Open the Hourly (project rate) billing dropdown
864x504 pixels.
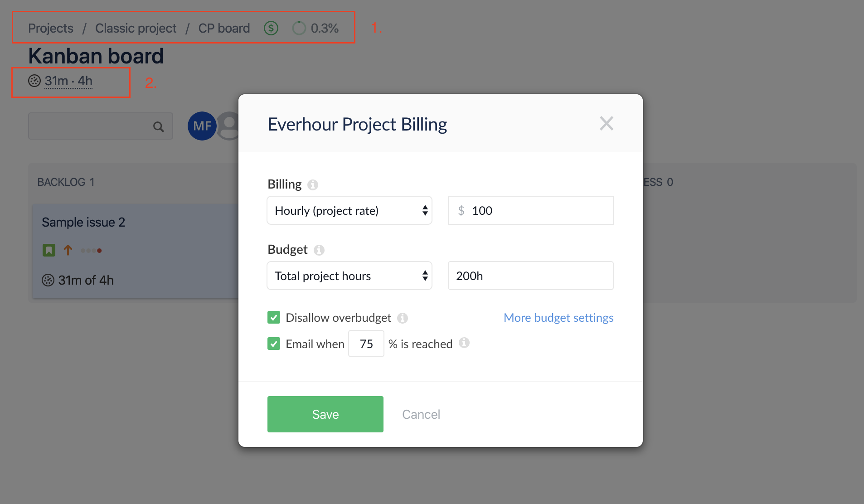349,210
